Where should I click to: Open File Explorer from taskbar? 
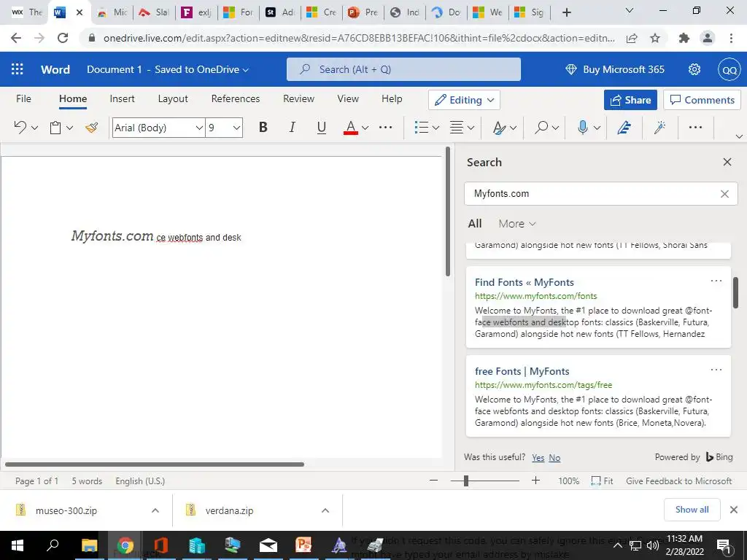89,545
